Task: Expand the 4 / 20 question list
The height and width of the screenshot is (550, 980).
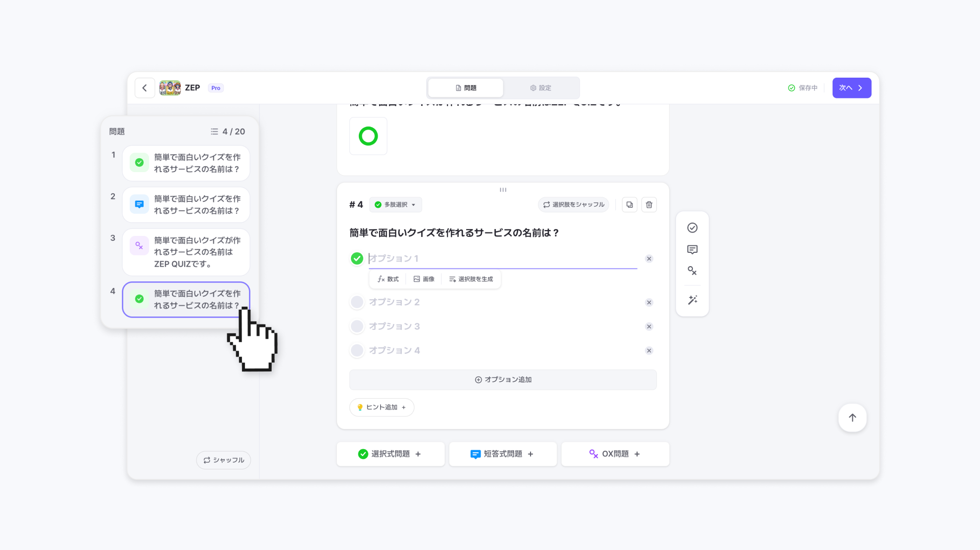Action: click(x=228, y=132)
